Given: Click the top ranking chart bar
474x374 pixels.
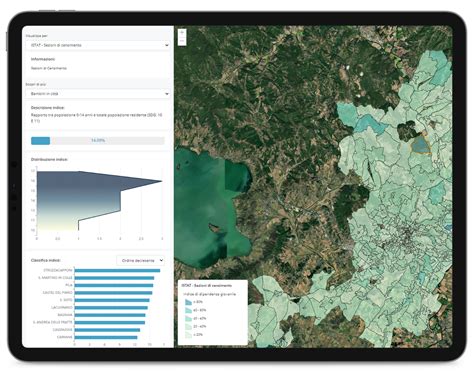Looking at the screenshot, I should 117,271.
